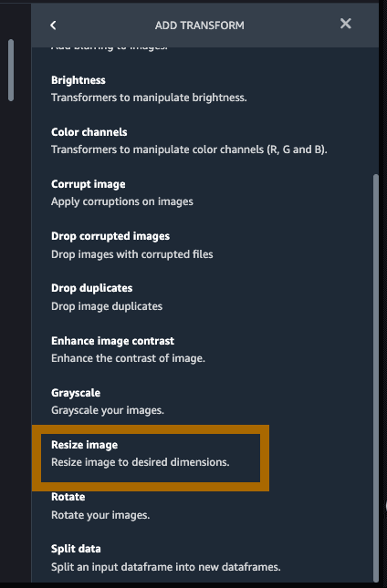Go back using the left chevron arrow
The height and width of the screenshot is (588, 387).
coord(53,26)
